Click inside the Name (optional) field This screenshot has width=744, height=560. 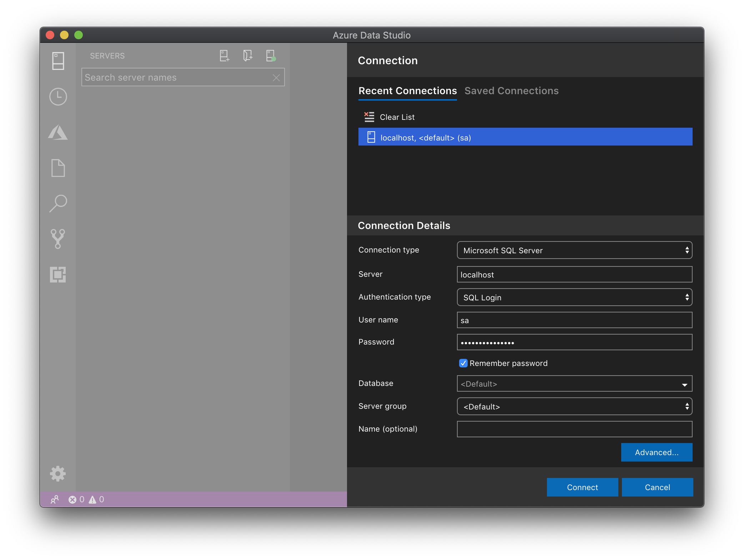[574, 429]
